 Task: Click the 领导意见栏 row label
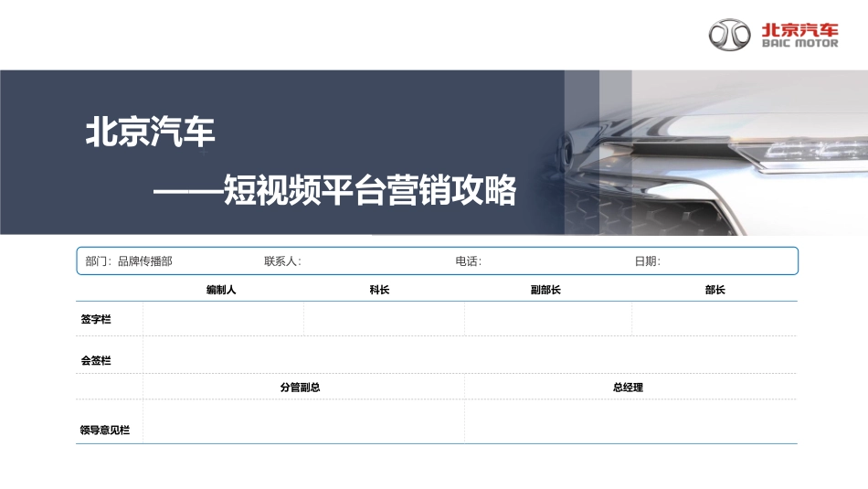point(105,430)
